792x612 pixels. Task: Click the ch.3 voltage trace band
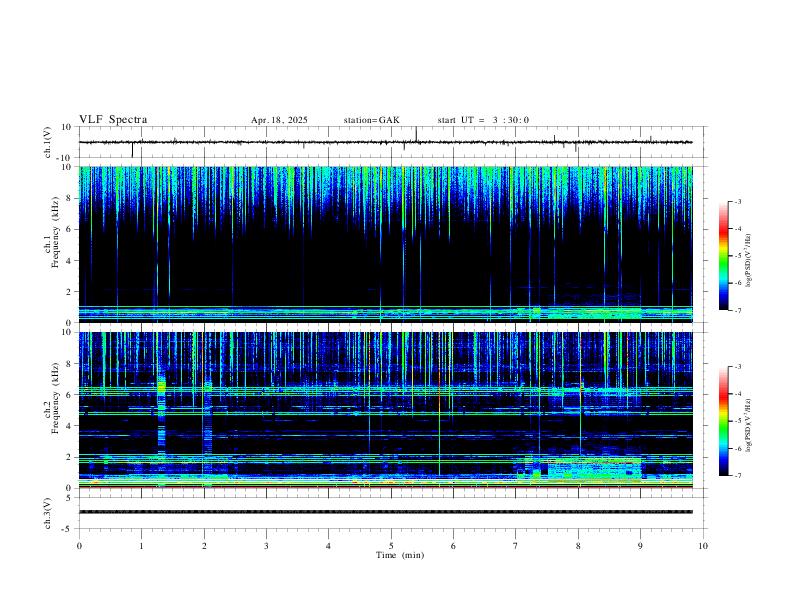tap(385, 512)
